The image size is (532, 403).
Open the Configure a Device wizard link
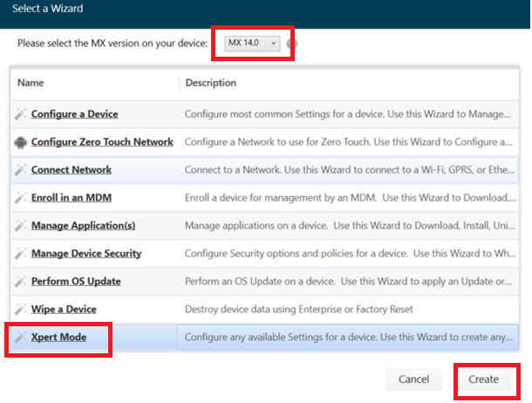click(x=75, y=114)
